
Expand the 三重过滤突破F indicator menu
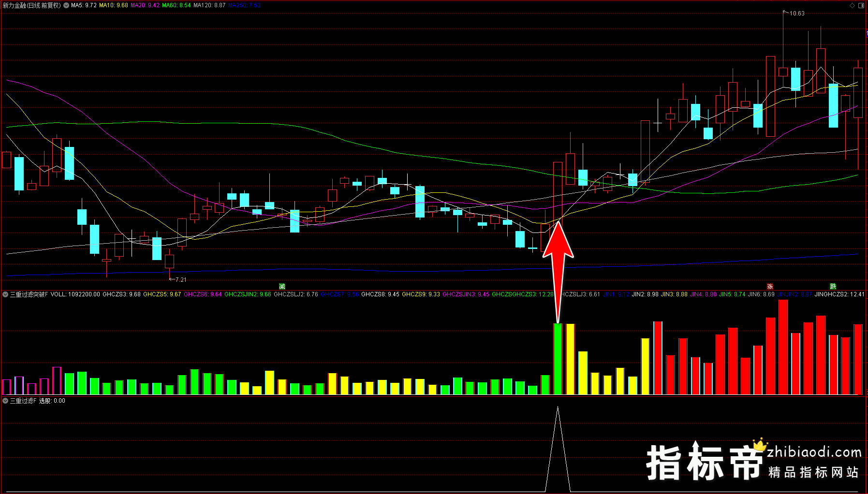[5, 294]
